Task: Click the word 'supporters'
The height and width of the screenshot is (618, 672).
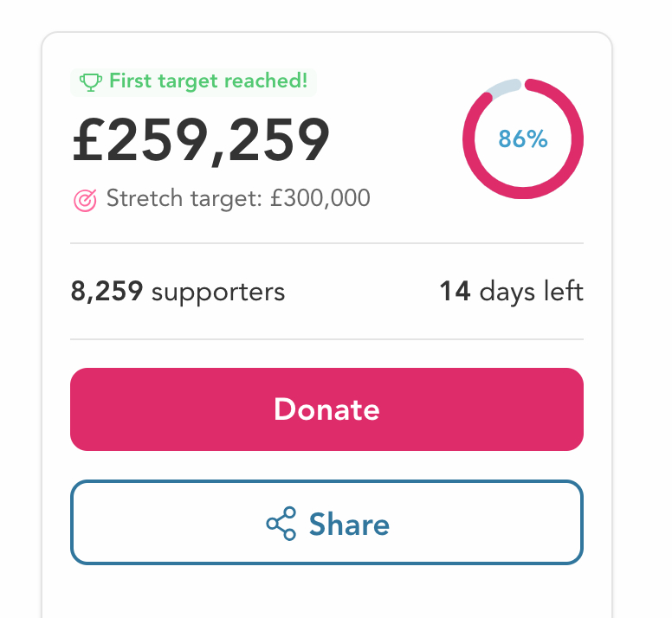Action: pos(218,292)
